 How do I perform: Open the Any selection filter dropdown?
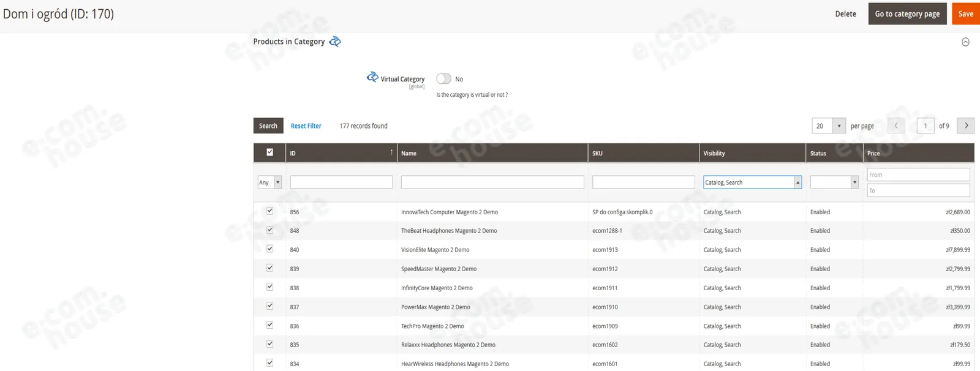pos(269,182)
